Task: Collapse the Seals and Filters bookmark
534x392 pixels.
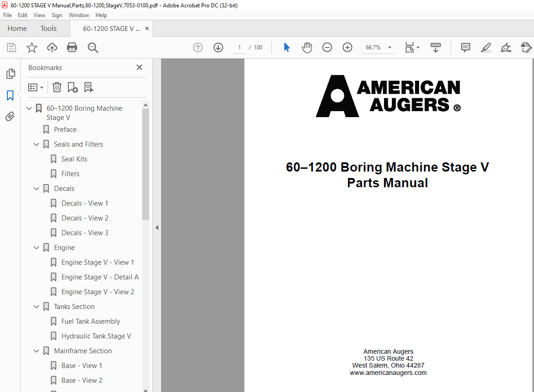Action: click(x=36, y=144)
